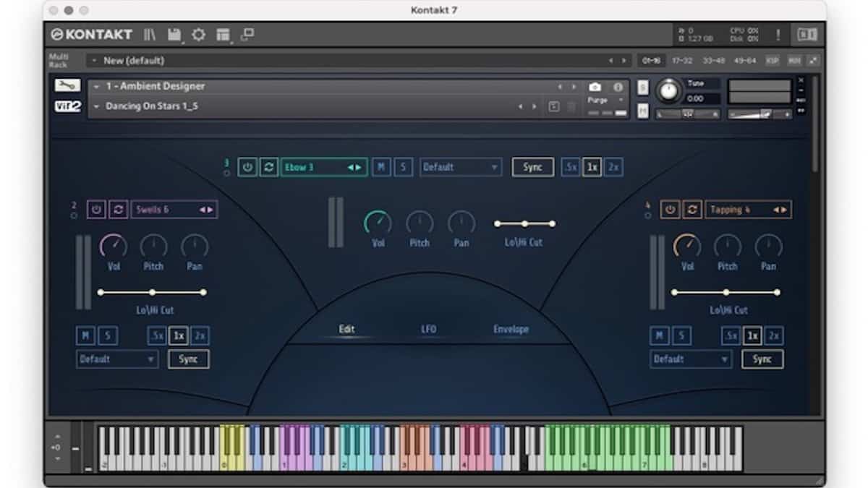Toggle loop icon on layer 4 Tapping
Viewport: 868px width, 488px height.
coord(692,210)
